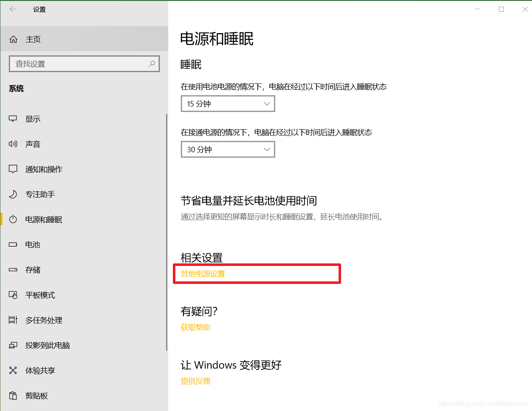Click the shared experiences icon for 体验共享

pos(13,370)
